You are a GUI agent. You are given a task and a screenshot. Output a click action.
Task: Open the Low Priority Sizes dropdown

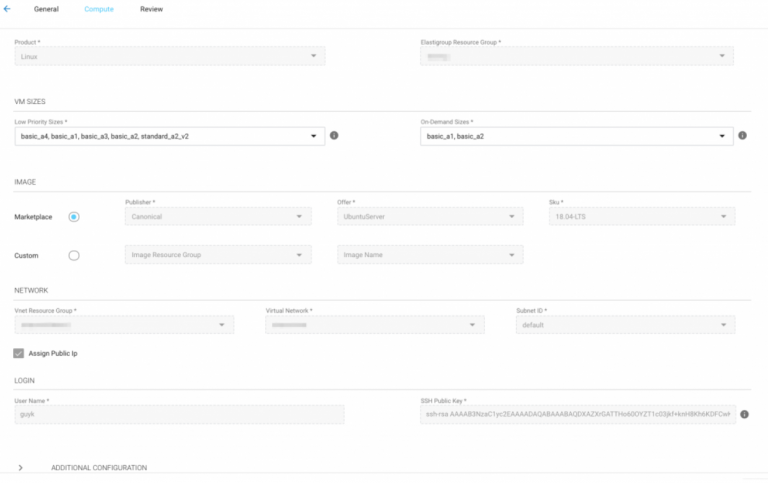(170, 136)
